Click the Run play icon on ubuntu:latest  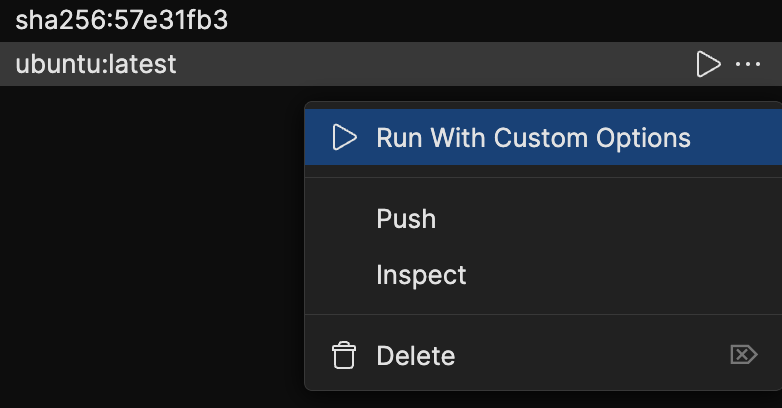[708, 65]
